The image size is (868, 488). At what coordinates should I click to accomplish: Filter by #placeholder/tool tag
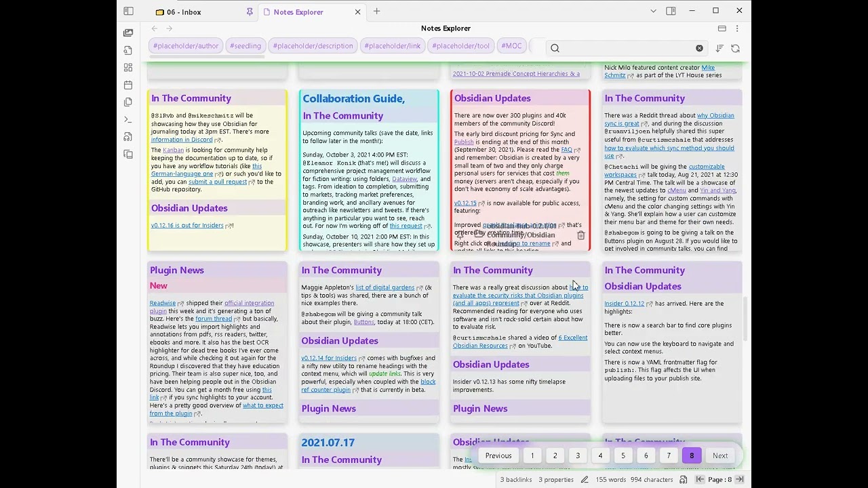click(461, 46)
